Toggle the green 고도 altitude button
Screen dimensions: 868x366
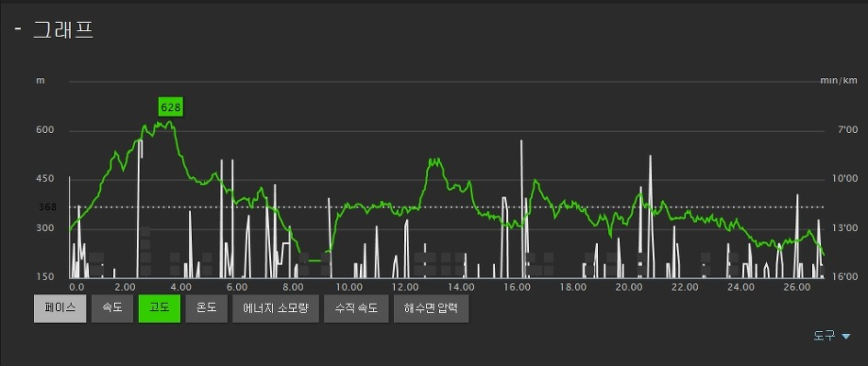click(x=160, y=308)
